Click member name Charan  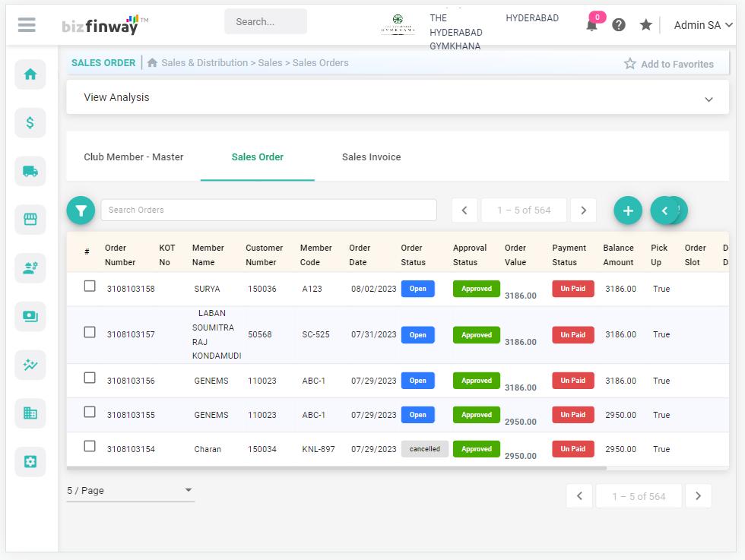[x=208, y=449]
